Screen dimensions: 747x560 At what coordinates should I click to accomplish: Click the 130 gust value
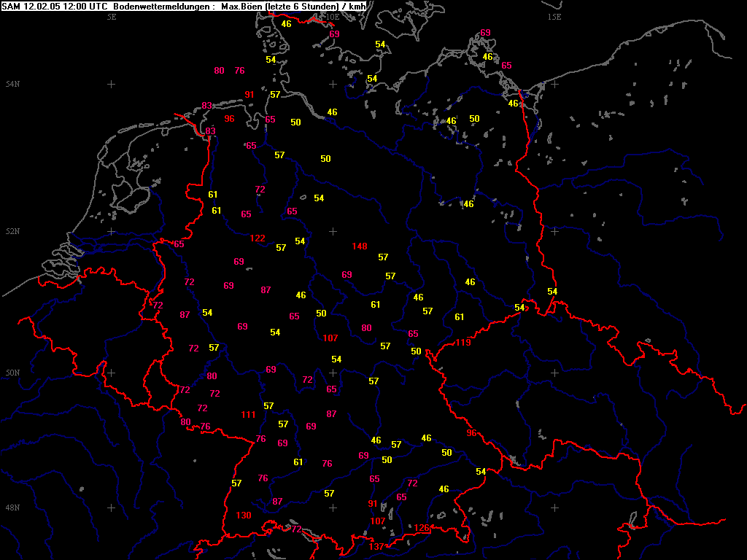coord(244,516)
